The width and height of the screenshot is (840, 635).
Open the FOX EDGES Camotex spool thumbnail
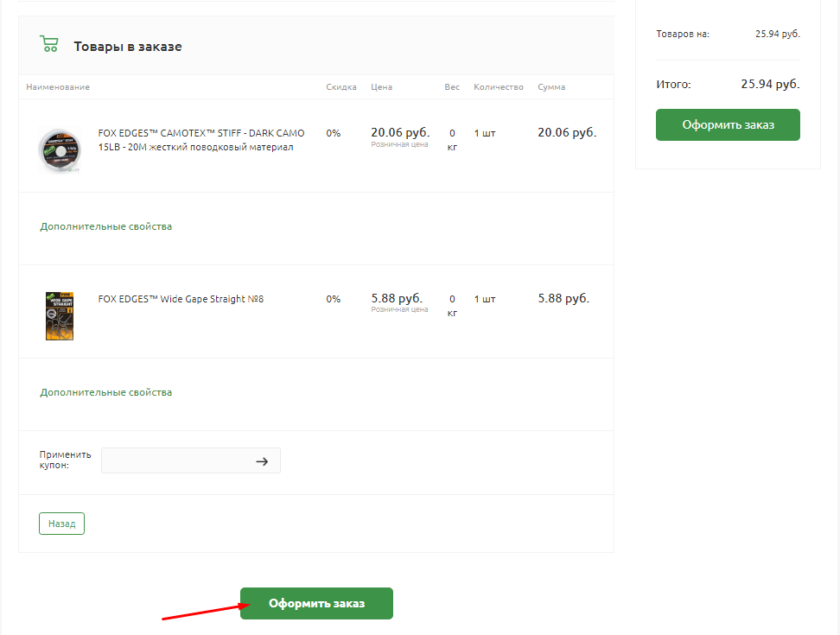(x=60, y=150)
